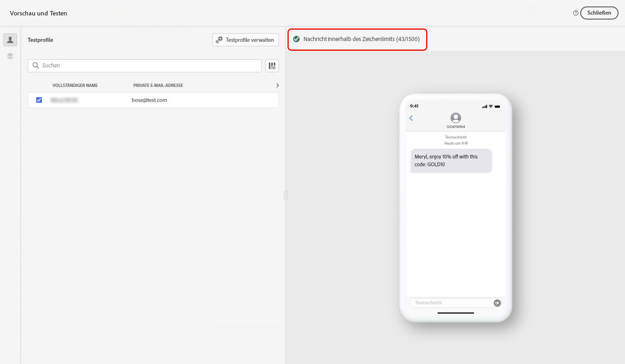The height and width of the screenshot is (364, 625).
Task: Click the Textnachricht input in phone preview
Action: tap(456, 303)
